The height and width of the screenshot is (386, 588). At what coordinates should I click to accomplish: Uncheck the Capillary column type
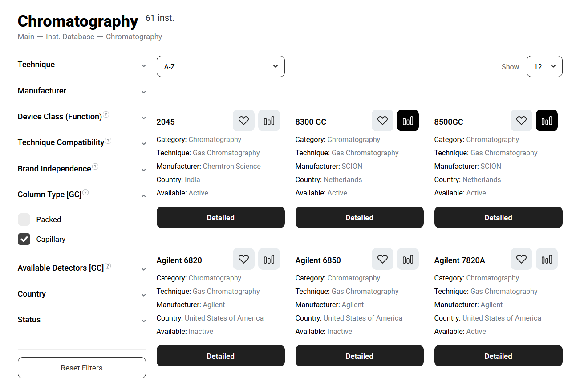click(24, 239)
